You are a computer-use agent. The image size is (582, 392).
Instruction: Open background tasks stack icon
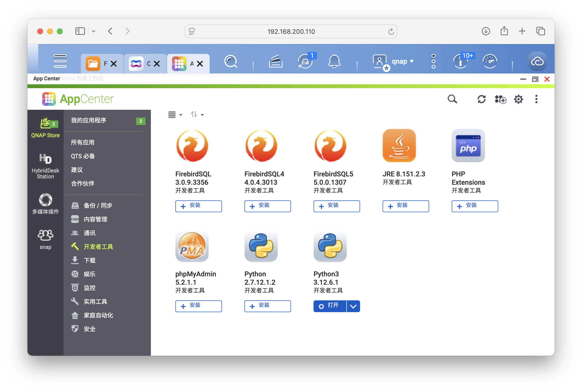coord(275,61)
